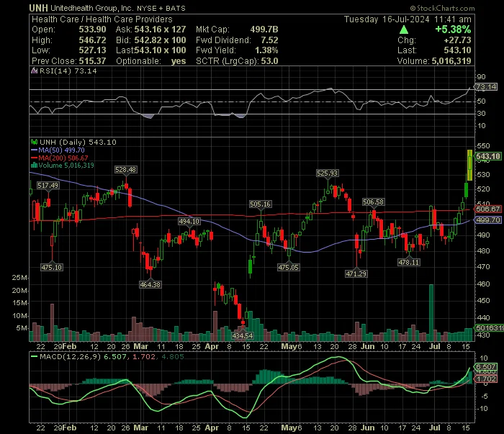Click the 464.38 low price annotation
The height and width of the screenshot is (434, 504).
pos(150,284)
